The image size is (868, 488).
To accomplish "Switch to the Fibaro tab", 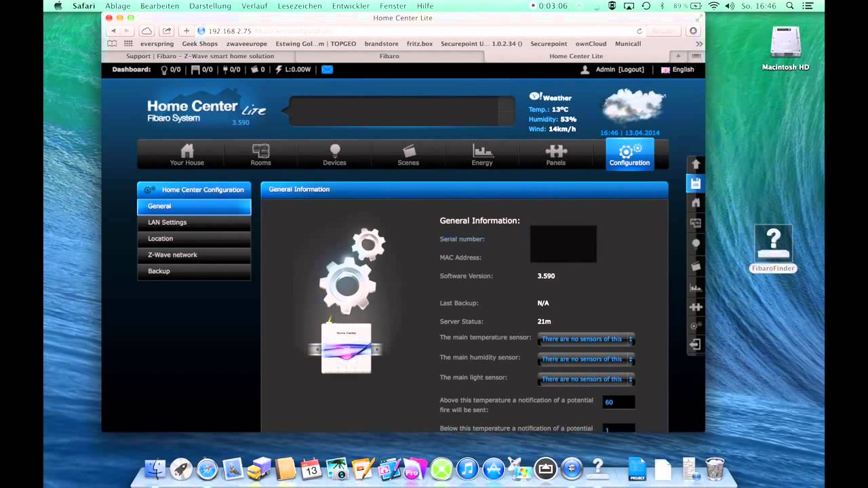I will (389, 56).
